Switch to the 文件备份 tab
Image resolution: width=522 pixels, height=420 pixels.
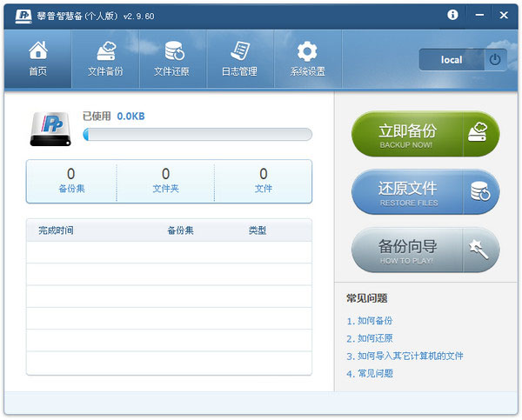[105, 59]
